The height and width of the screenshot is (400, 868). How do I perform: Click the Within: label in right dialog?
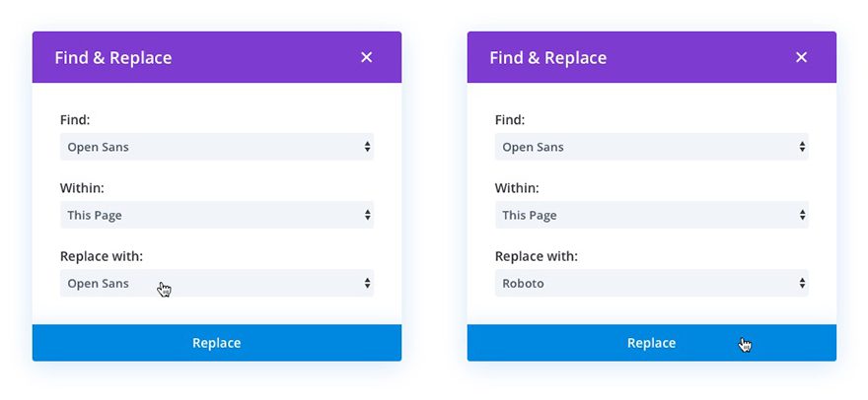click(517, 187)
